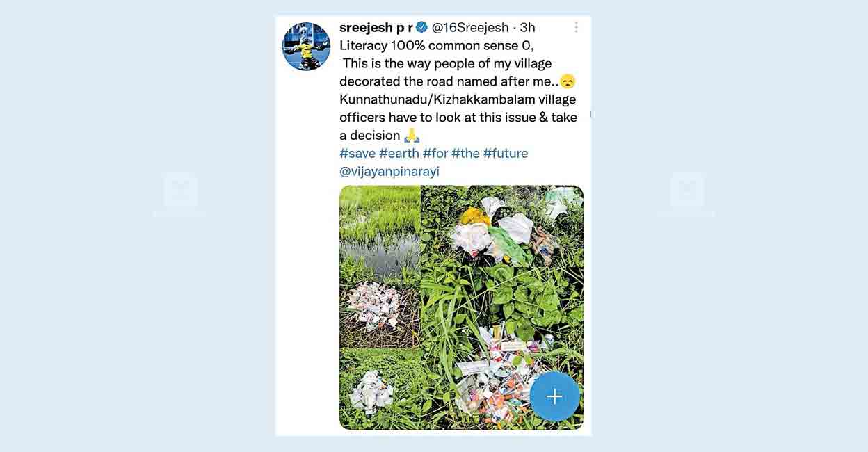868x452 pixels.
Task: Open the #earth hashtag
Action: (399, 153)
